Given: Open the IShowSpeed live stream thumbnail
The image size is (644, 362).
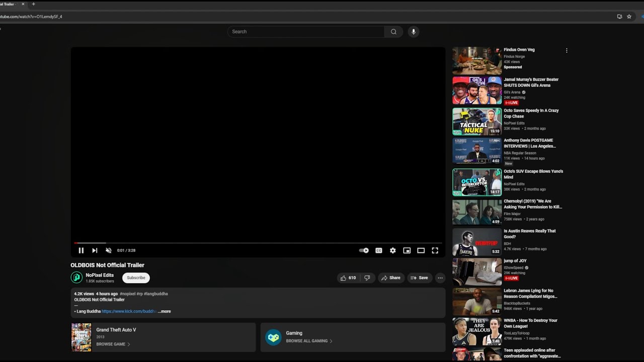Looking at the screenshot, I should click(x=477, y=272).
